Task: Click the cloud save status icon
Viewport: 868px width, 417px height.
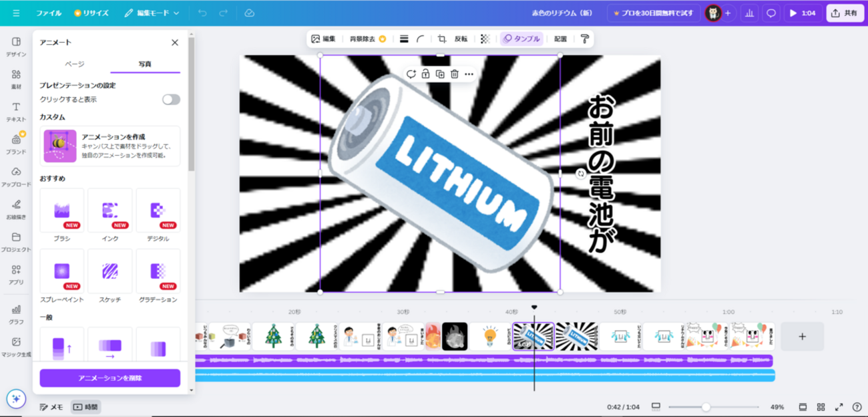Action: (249, 13)
